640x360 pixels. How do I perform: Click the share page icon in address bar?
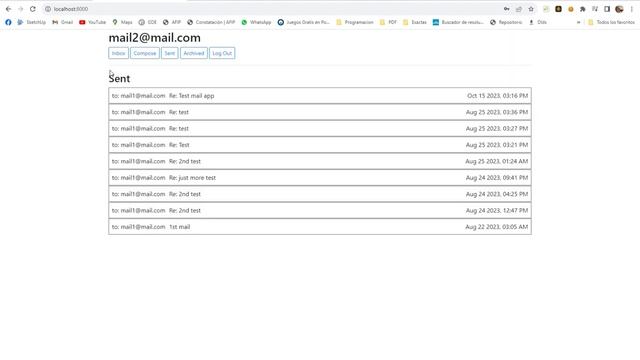(519, 9)
